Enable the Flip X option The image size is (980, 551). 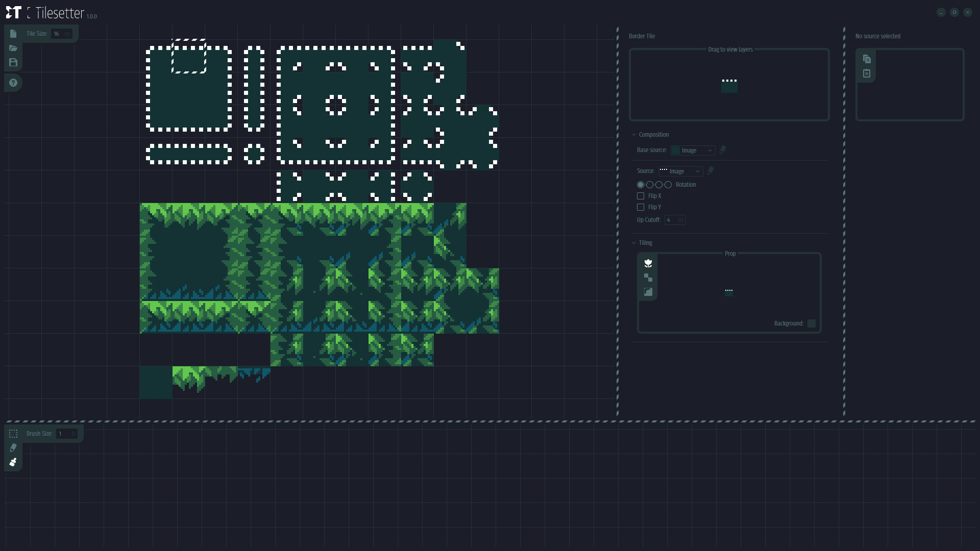(x=641, y=196)
